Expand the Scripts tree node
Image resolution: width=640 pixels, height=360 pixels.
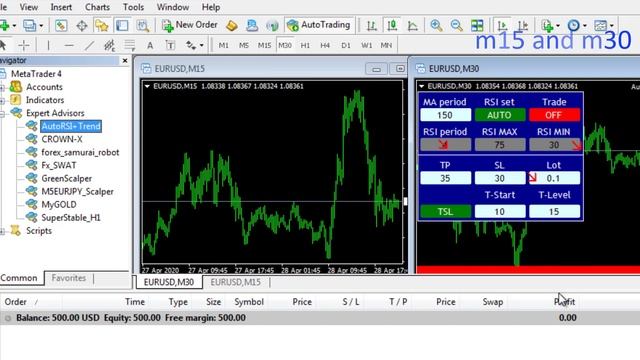[x=2, y=231]
